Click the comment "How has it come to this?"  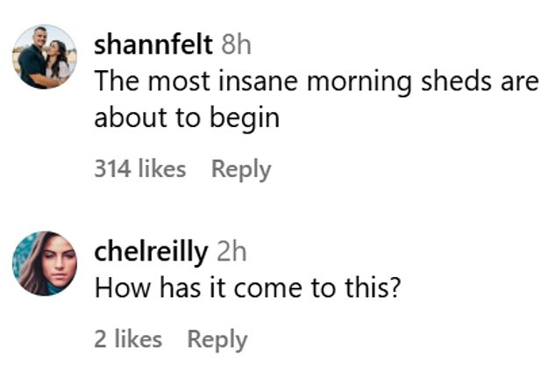[246, 287]
